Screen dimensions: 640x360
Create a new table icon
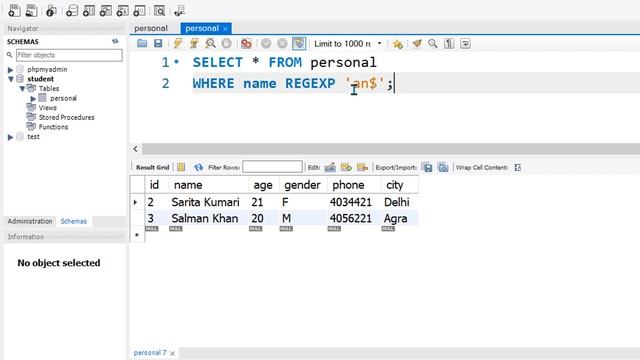pos(89,10)
